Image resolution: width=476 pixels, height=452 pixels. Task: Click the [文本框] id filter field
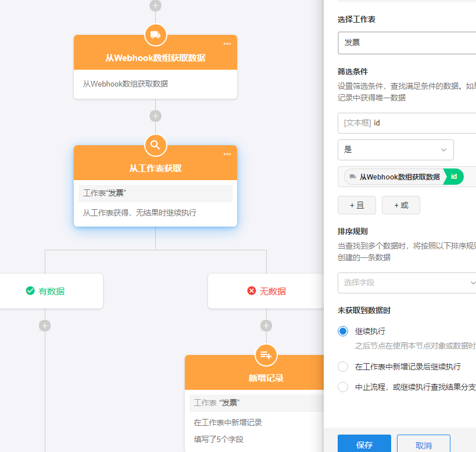click(407, 123)
